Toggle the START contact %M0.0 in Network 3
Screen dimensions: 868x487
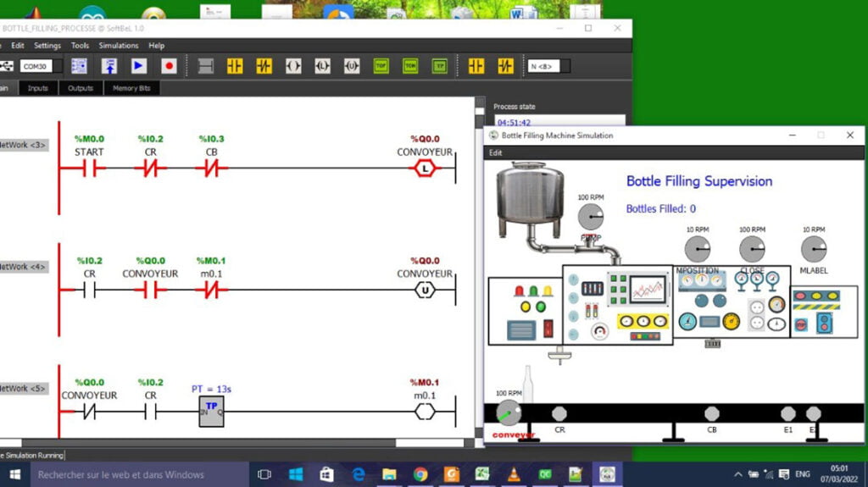click(x=89, y=169)
